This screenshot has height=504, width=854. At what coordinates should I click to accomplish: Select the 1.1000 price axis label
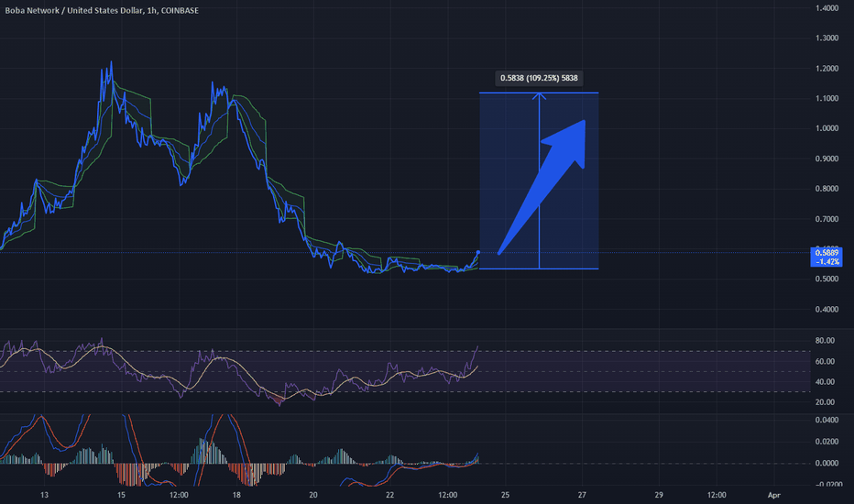[x=827, y=99]
